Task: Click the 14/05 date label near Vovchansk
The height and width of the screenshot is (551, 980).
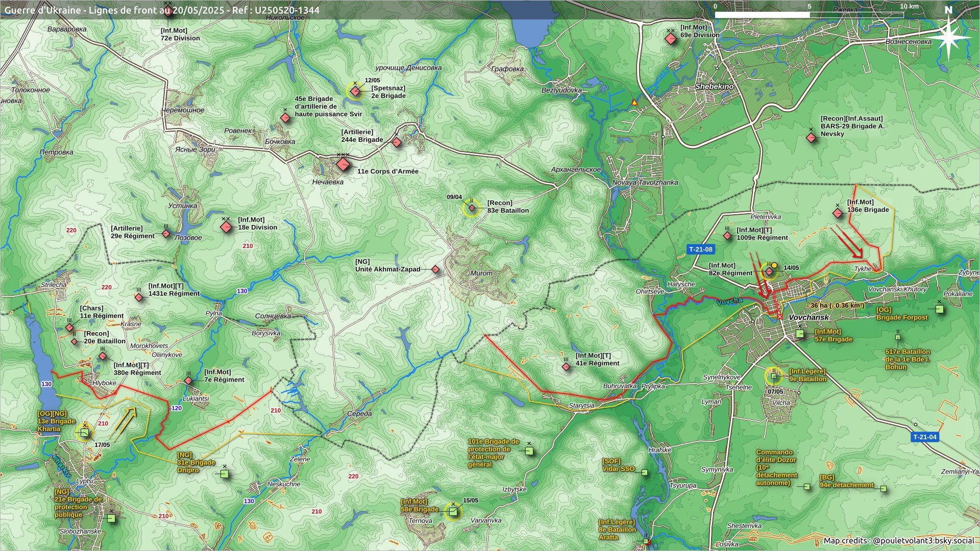Action: coord(791,268)
